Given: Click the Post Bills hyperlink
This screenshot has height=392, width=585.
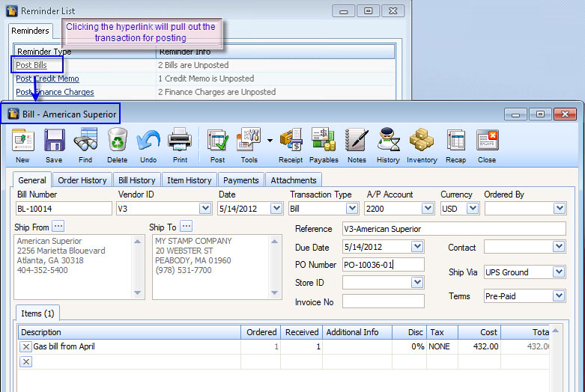Looking at the screenshot, I should 31,65.
